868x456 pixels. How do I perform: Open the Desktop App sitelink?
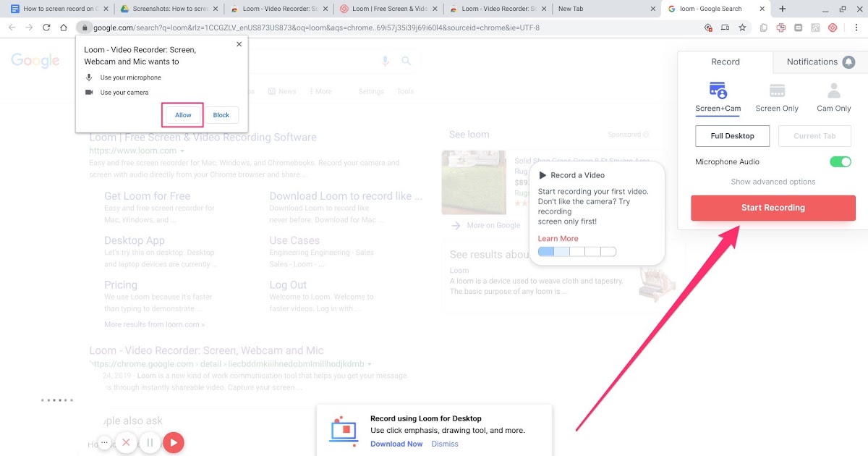click(135, 240)
